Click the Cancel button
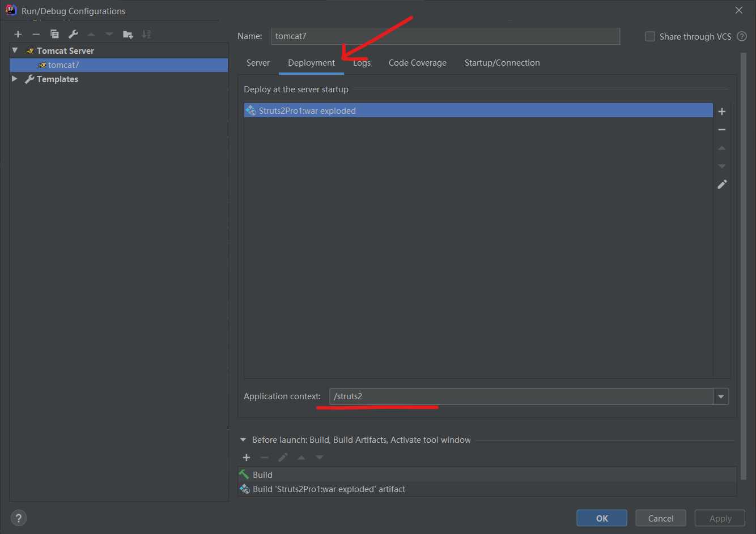756x534 pixels. tap(661, 518)
